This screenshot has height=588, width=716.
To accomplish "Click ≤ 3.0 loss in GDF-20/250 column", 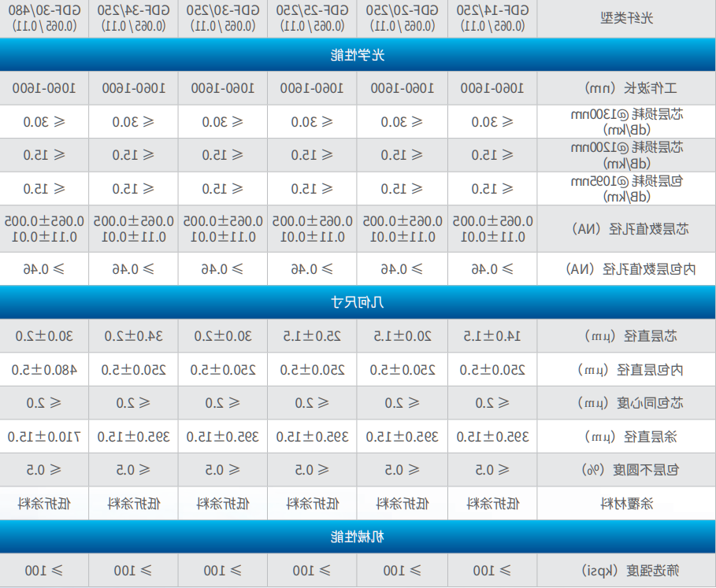I will (403, 122).
